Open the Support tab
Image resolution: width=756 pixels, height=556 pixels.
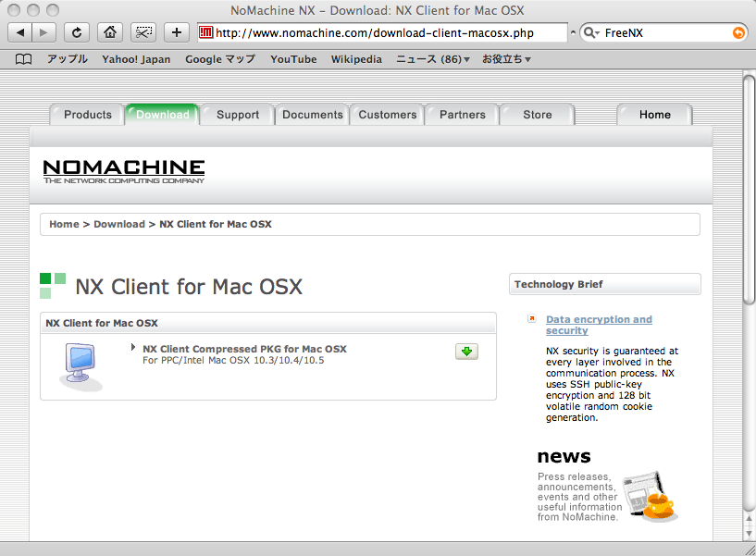pos(238,115)
